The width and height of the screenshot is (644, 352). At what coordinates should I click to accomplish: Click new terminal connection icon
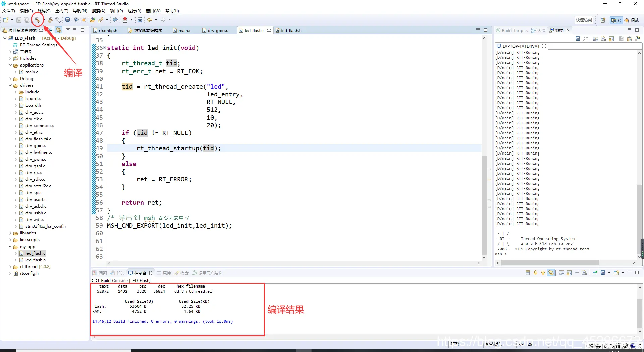637,39
